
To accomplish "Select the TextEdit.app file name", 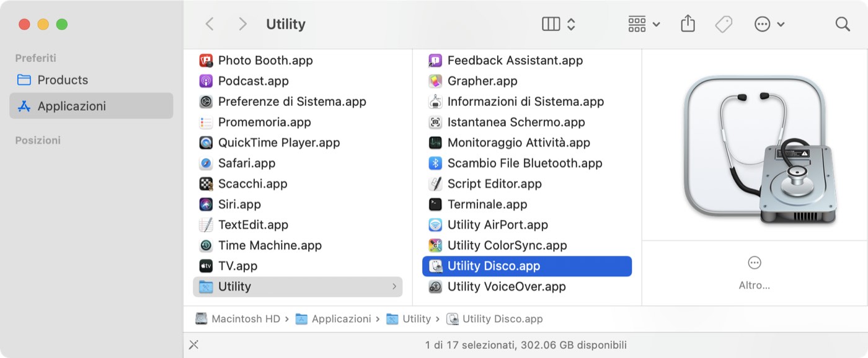I will pos(253,225).
